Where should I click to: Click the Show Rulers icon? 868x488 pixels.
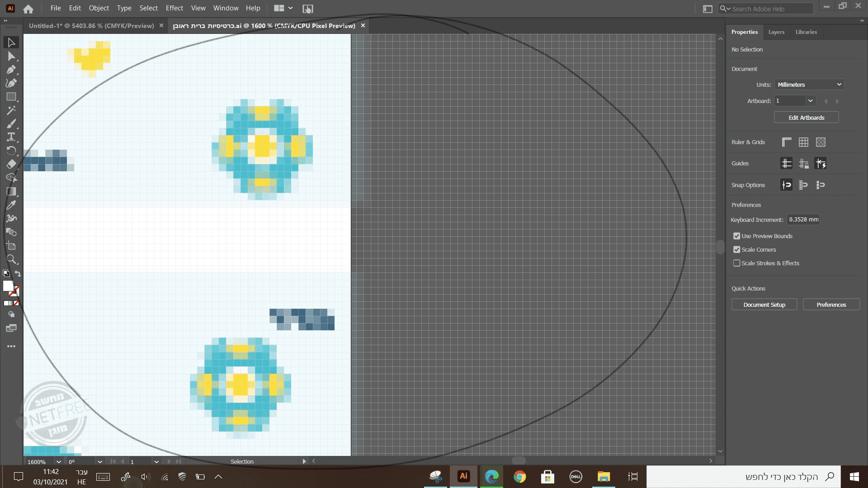tap(787, 142)
